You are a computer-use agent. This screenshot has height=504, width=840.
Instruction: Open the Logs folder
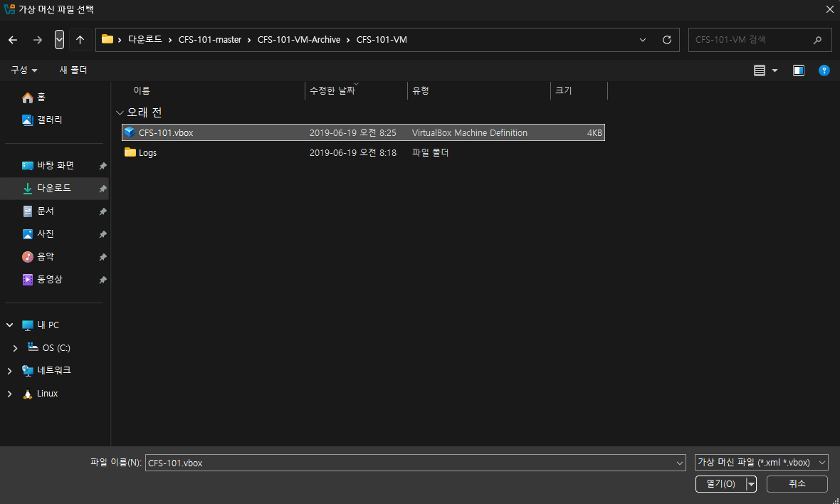coord(147,152)
